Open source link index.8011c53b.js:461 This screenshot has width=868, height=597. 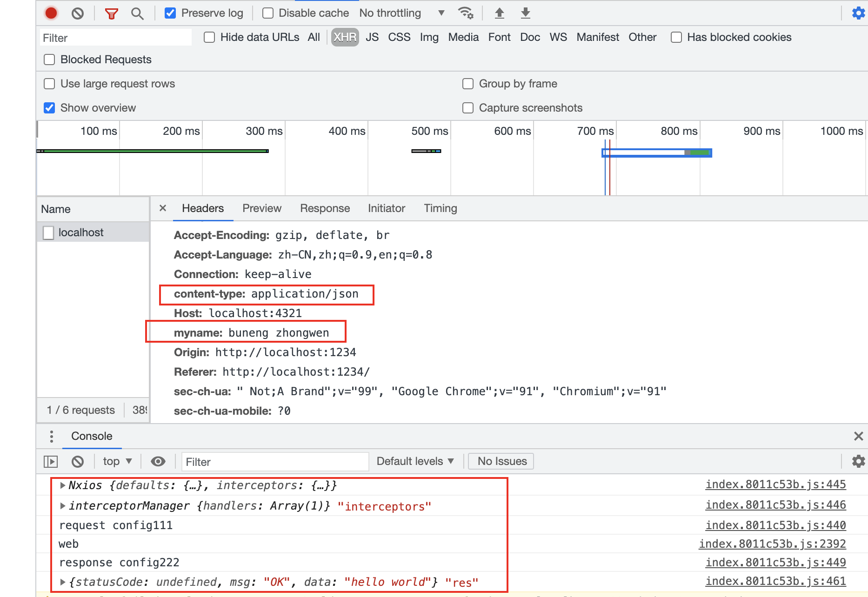click(775, 581)
